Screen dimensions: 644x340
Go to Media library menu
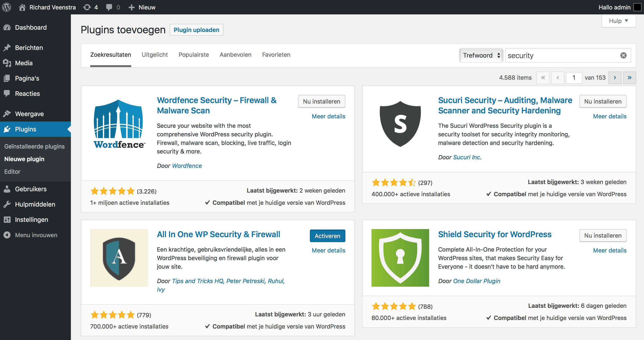click(23, 63)
